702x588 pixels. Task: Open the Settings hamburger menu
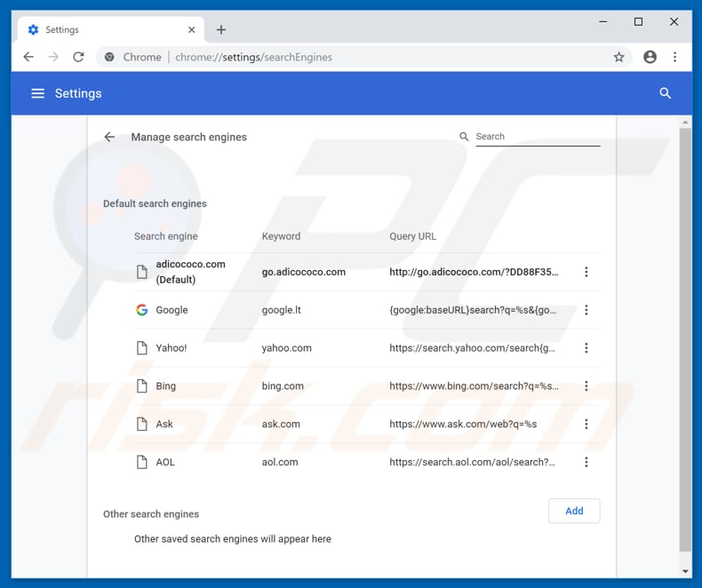[37, 93]
